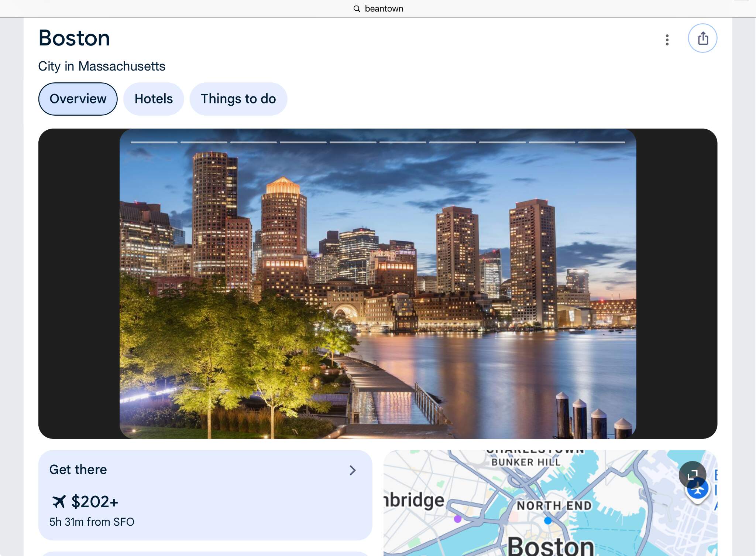
Task: Click the Get there heading
Action: click(x=78, y=470)
